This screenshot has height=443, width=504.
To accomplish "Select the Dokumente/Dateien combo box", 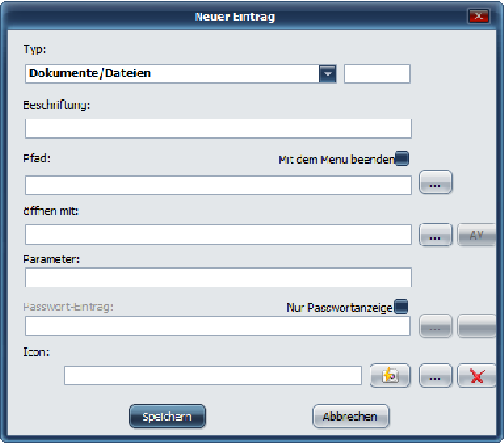I will click(172, 74).
